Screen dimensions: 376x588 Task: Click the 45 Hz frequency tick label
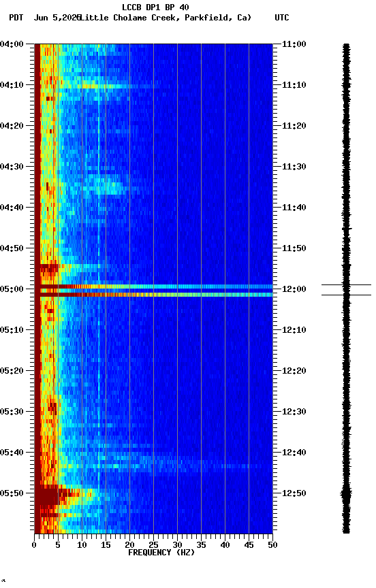click(249, 545)
